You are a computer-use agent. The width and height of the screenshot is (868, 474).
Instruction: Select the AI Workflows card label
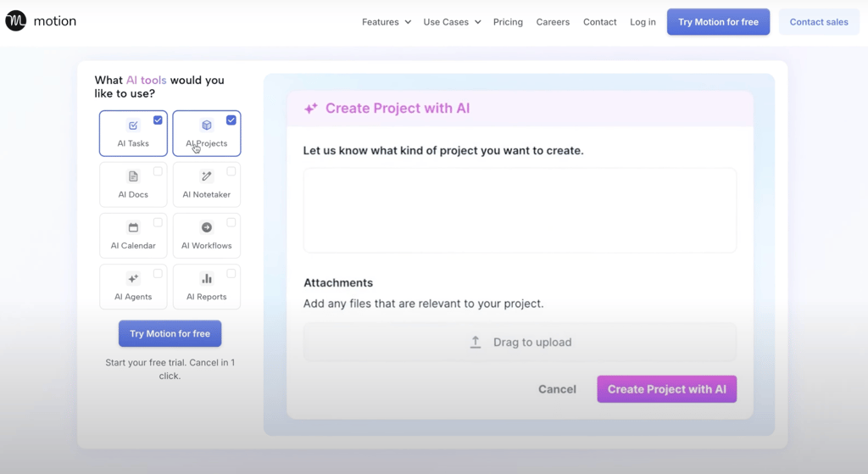tap(207, 245)
